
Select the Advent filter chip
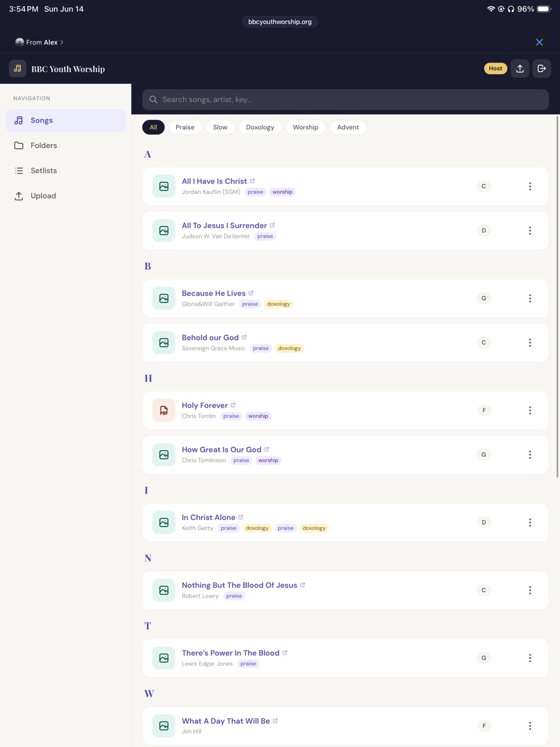(348, 127)
